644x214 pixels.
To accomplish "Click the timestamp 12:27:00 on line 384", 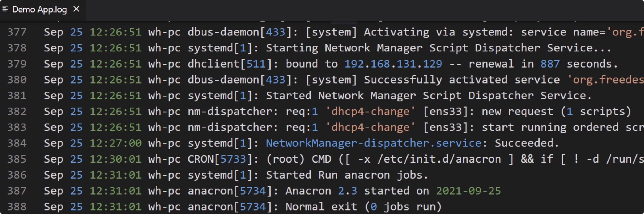I will [115, 143].
